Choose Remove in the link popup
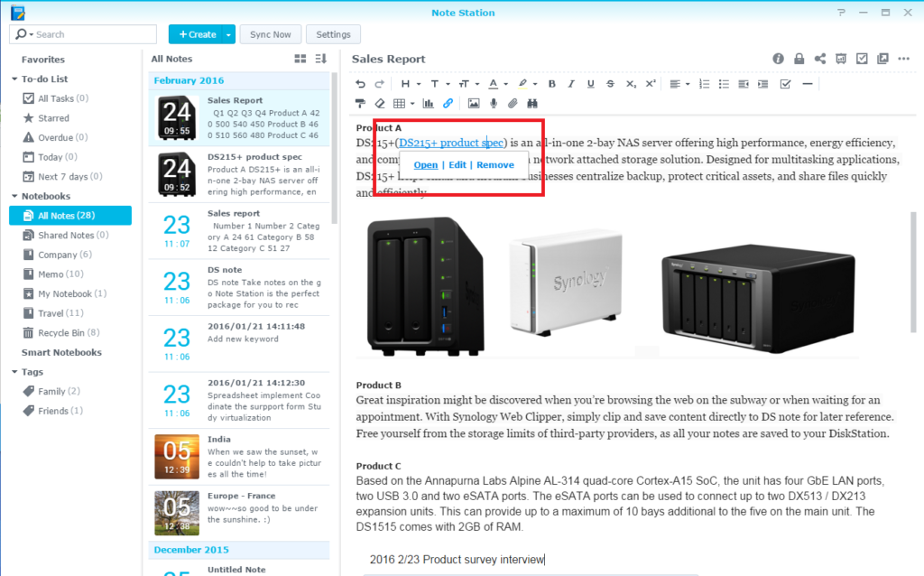924x576 pixels. (x=495, y=165)
